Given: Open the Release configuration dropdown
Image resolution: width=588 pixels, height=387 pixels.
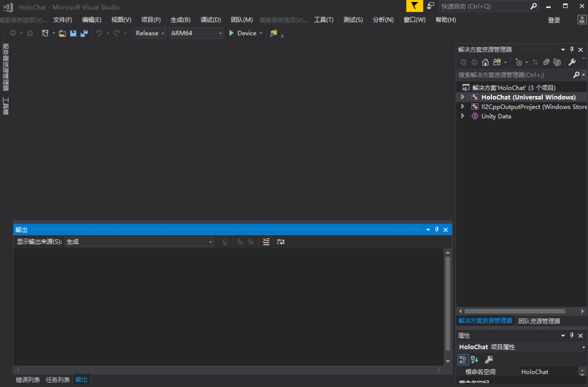Looking at the screenshot, I should click(150, 33).
